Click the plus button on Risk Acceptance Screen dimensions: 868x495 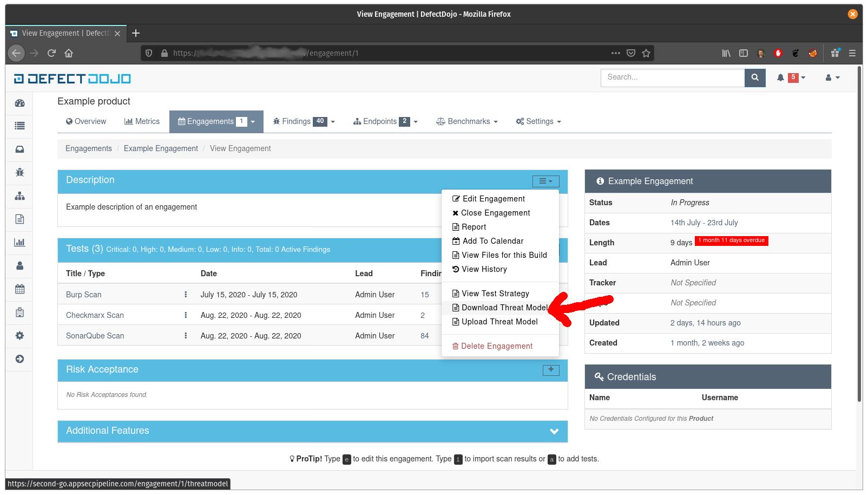click(551, 370)
